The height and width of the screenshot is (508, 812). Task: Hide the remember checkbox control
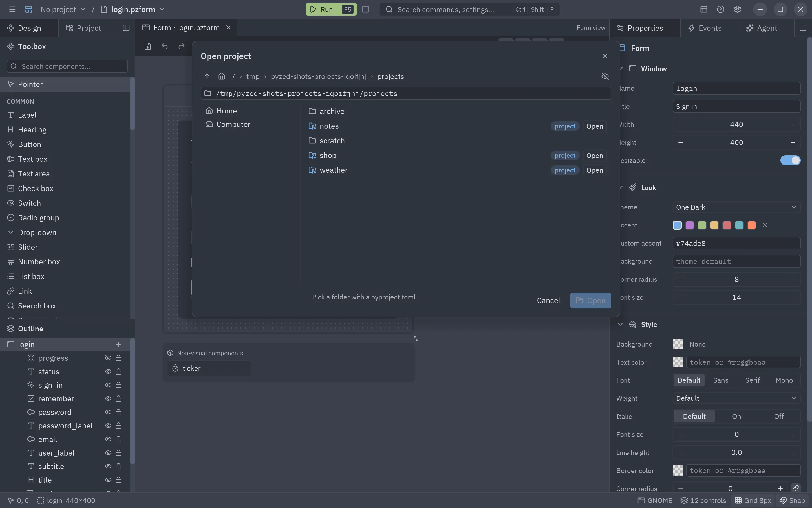click(x=108, y=398)
